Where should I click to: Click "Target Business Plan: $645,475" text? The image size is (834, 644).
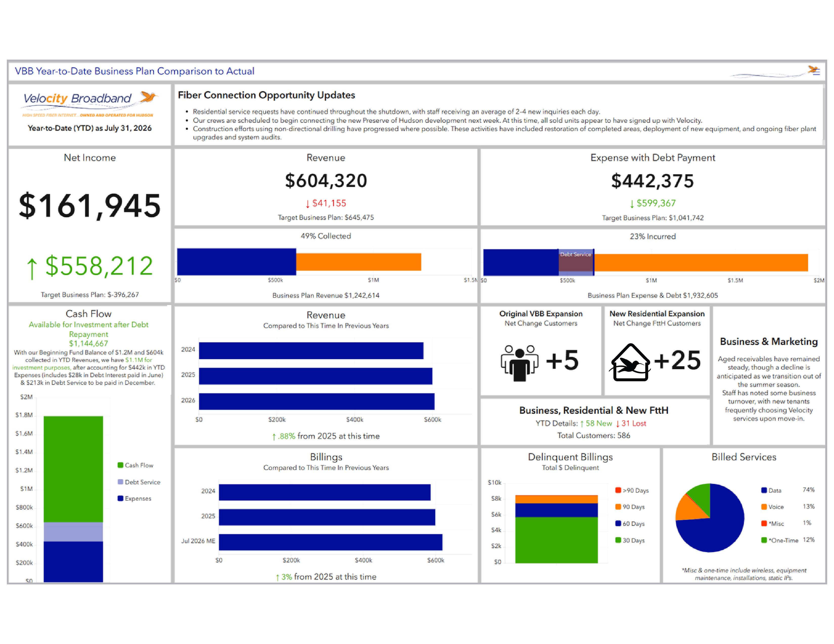[x=326, y=217]
